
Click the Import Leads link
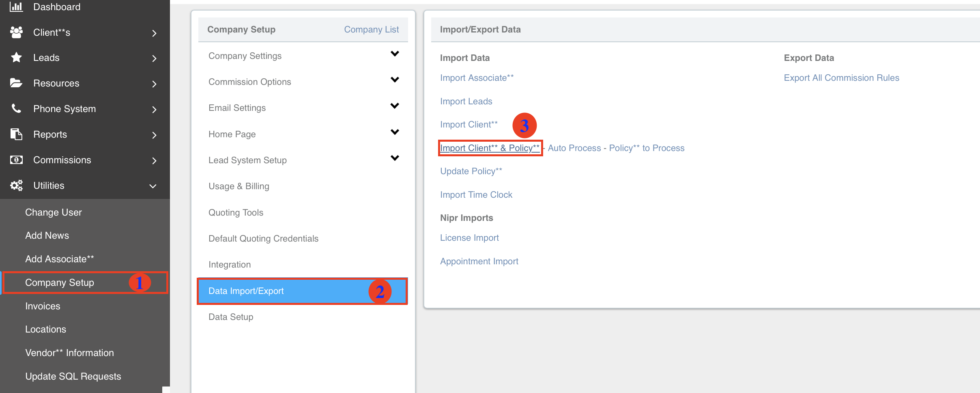(466, 101)
